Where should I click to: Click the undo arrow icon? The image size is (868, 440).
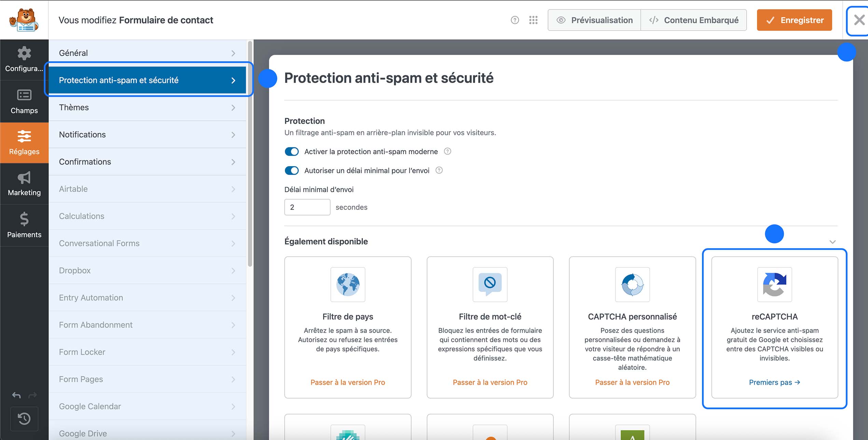point(16,395)
